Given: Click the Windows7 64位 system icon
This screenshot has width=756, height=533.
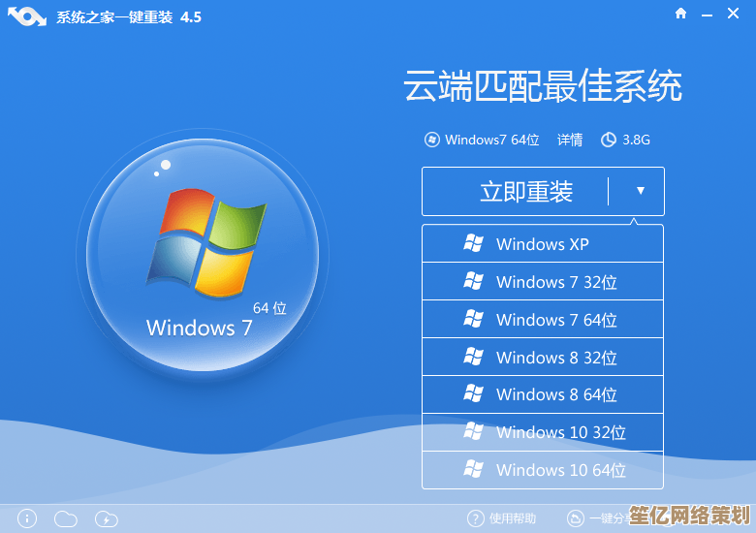Looking at the screenshot, I should click(x=432, y=140).
